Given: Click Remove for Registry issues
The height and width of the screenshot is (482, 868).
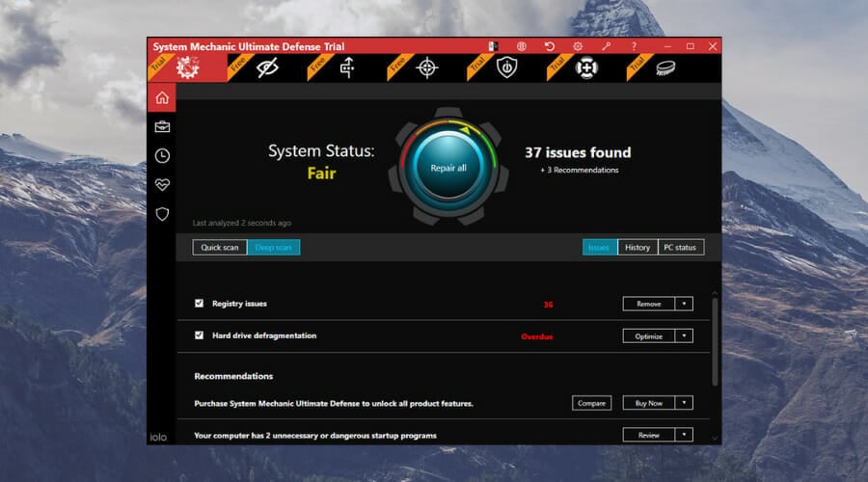Looking at the screenshot, I should [649, 304].
